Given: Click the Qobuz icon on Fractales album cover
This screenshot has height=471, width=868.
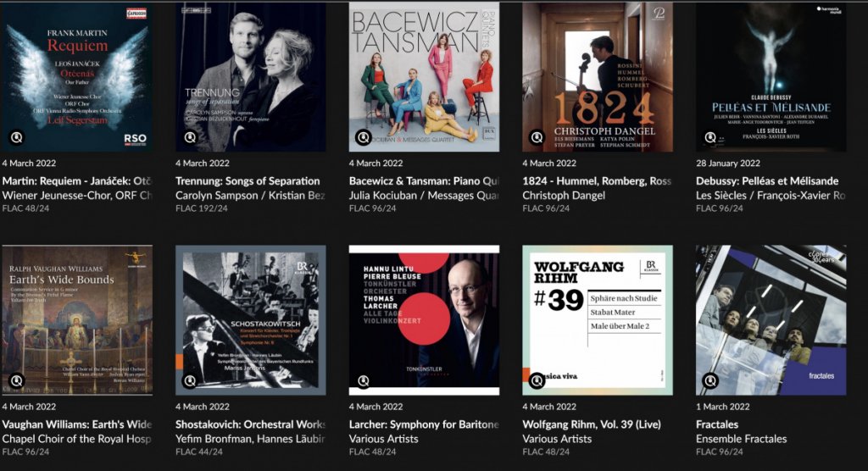Looking at the screenshot, I should click(x=710, y=381).
